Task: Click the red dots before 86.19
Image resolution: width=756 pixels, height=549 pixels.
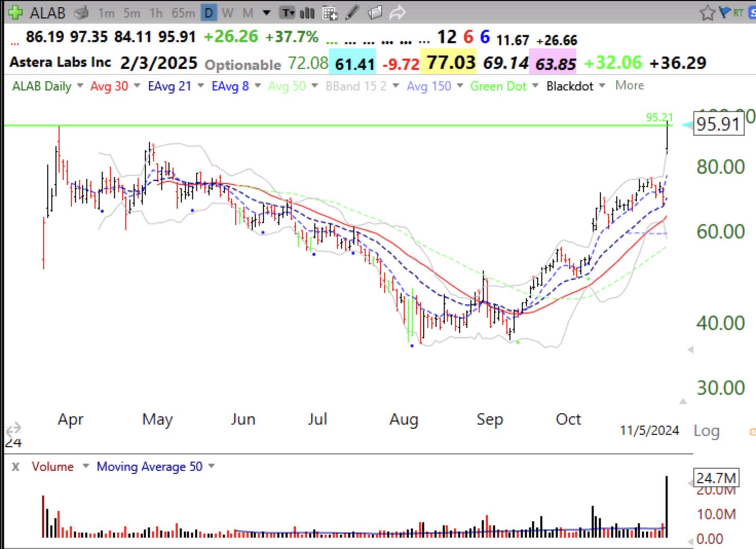Action: [x=14, y=43]
